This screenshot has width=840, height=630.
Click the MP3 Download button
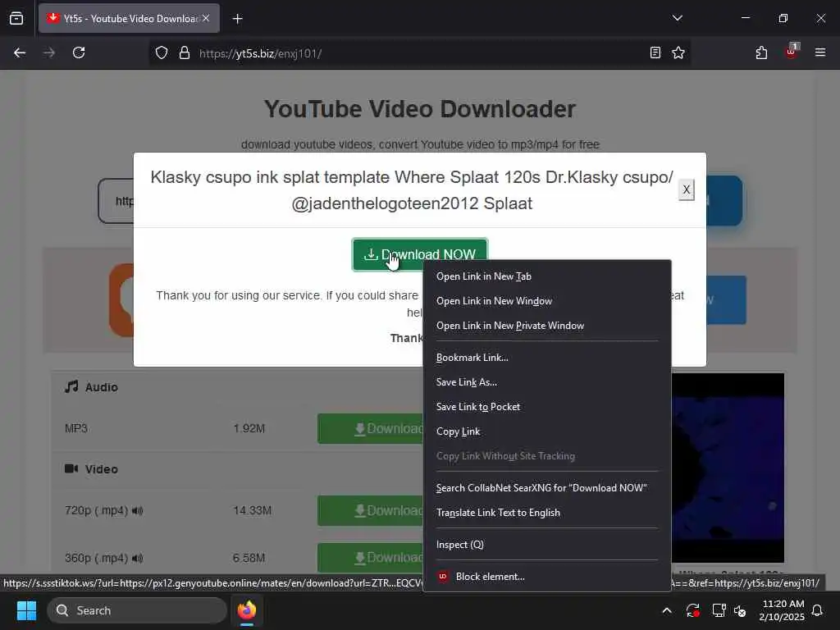point(370,428)
